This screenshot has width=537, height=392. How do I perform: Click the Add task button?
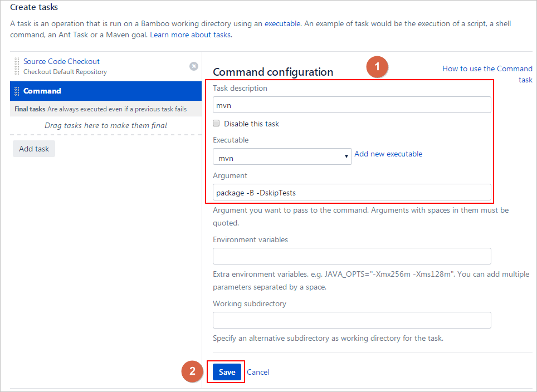pyautogui.click(x=34, y=149)
